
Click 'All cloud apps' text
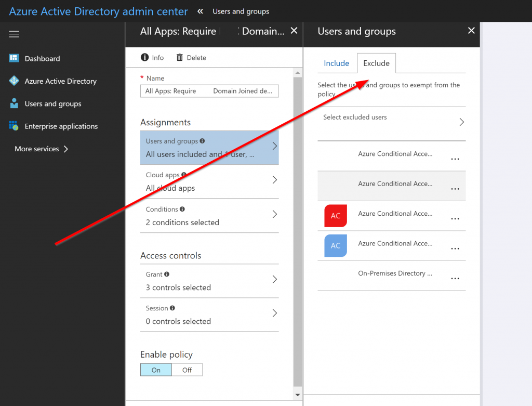(170, 188)
